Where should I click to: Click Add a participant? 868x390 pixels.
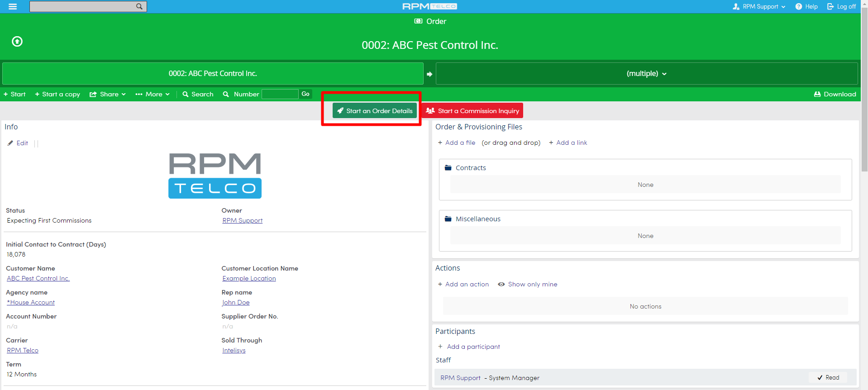click(x=469, y=347)
